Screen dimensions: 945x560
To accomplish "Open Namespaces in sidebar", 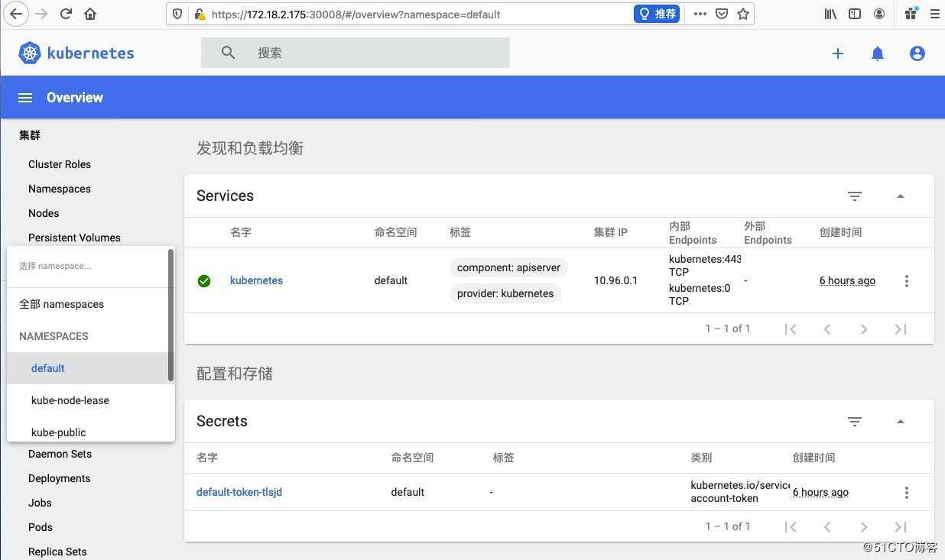I will pyautogui.click(x=60, y=189).
